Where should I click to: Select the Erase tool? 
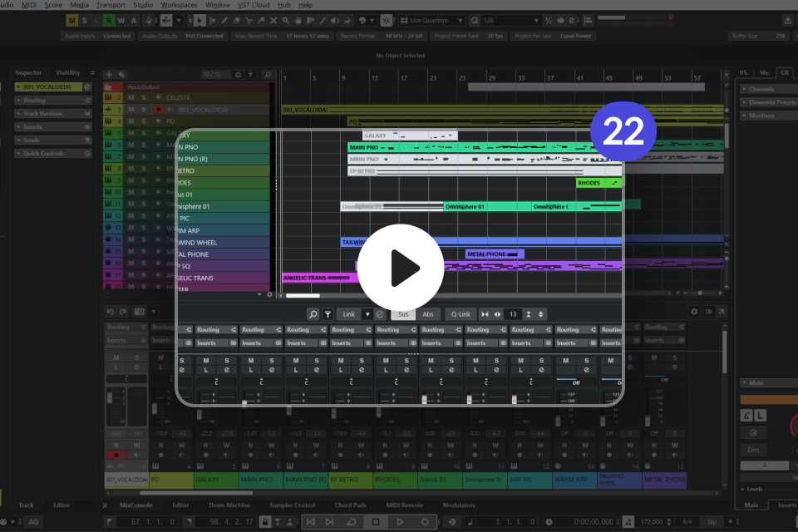(237, 20)
